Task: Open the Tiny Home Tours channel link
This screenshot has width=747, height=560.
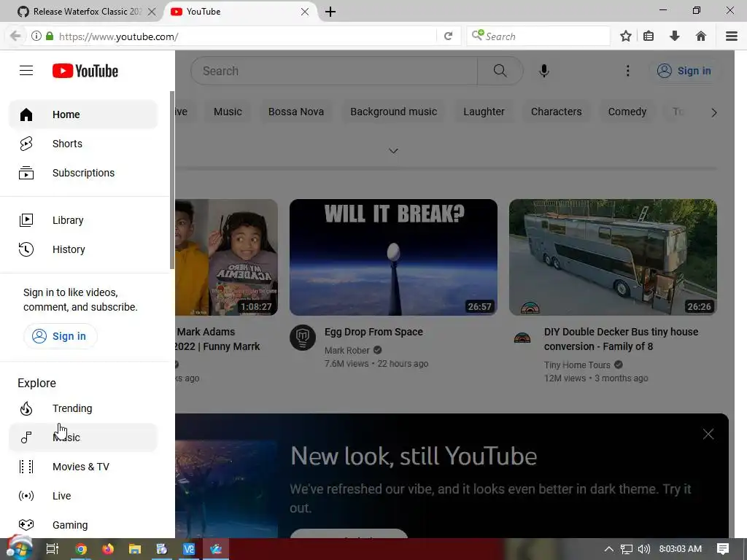Action: click(577, 365)
